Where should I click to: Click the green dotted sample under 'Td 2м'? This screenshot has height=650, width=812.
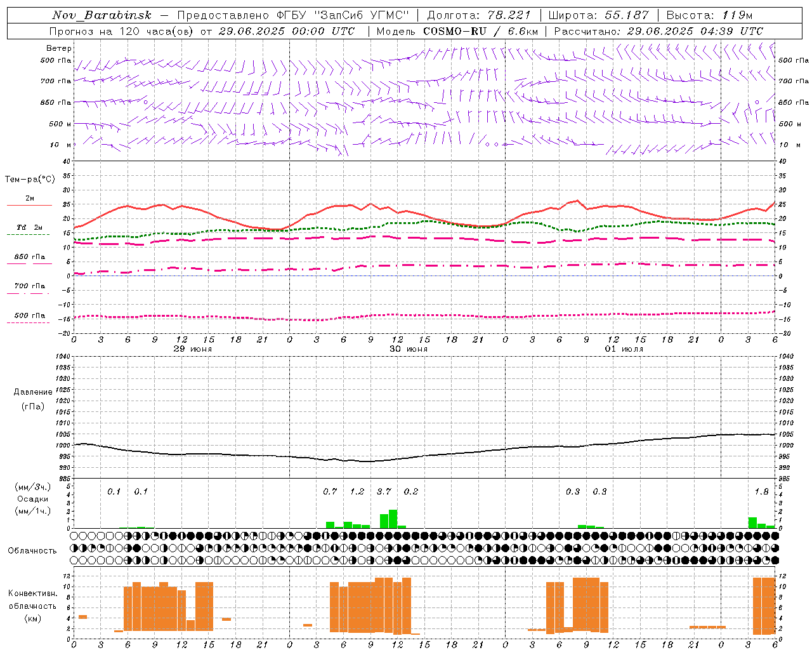[x=28, y=235]
